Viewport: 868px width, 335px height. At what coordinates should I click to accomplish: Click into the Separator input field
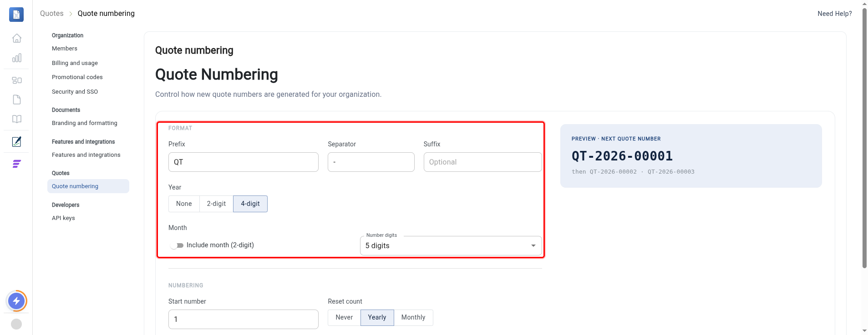[371, 162]
